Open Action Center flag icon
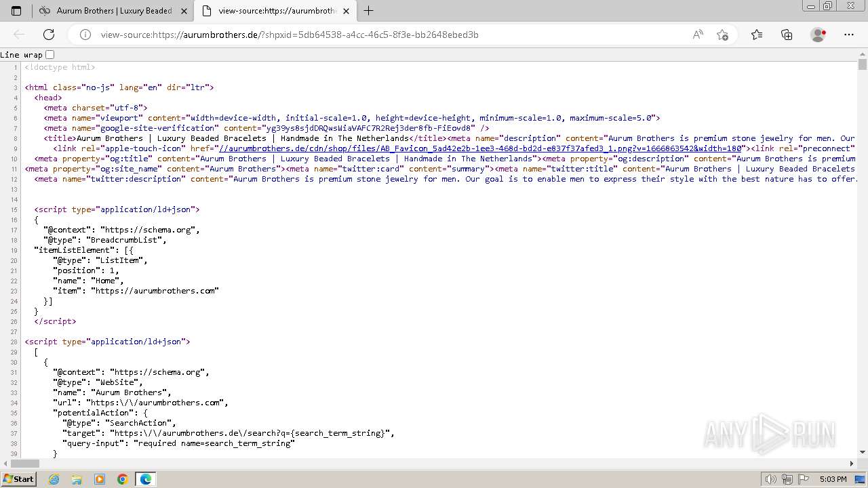The width and height of the screenshot is (868, 488). pos(804,479)
